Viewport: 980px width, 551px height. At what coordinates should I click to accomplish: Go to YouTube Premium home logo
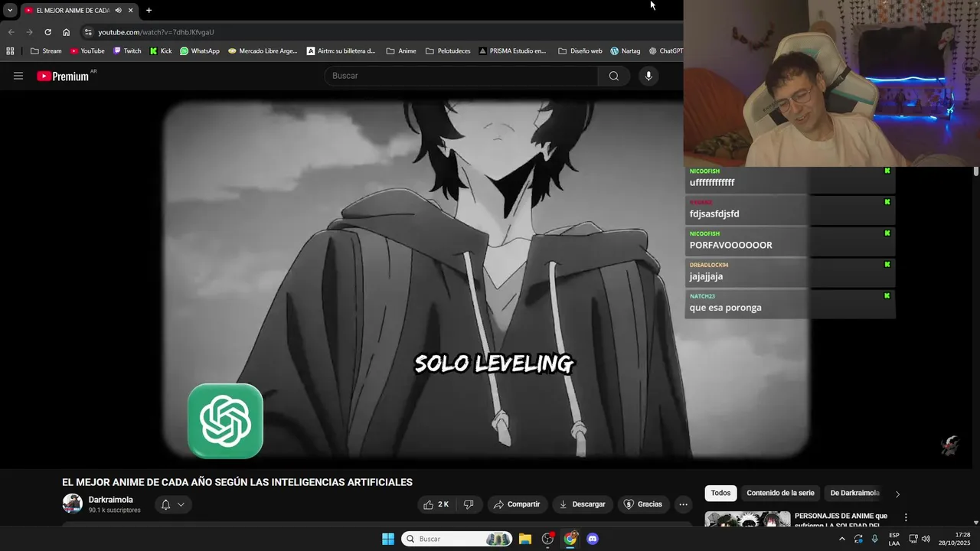(x=63, y=77)
